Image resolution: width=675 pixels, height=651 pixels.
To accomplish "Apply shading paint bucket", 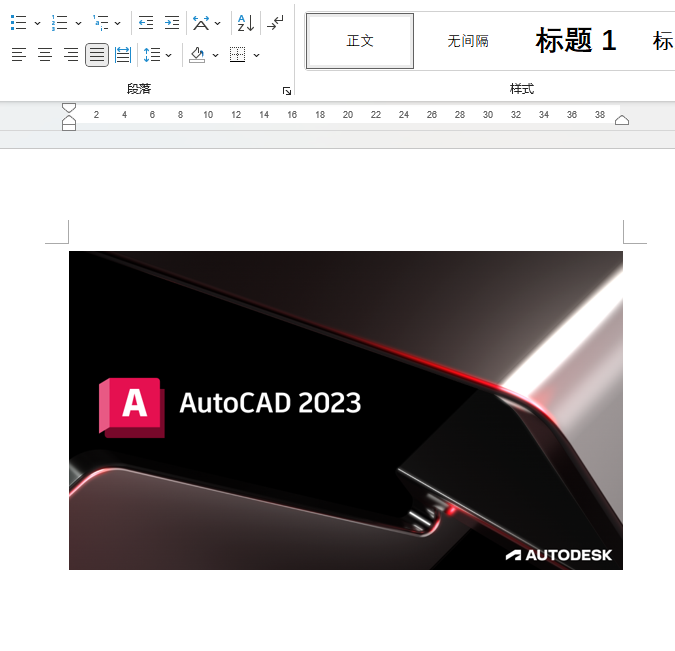I will pyautogui.click(x=197, y=55).
